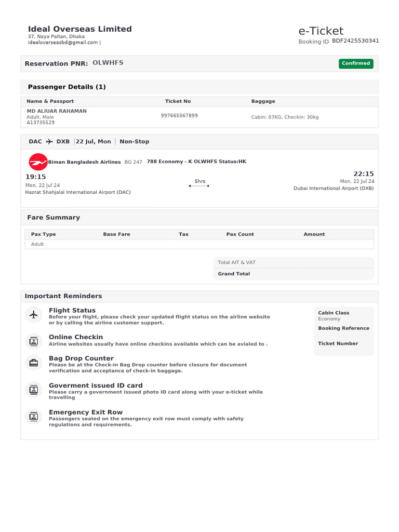Click the airplane icon between DAC and DXB

pos(49,141)
